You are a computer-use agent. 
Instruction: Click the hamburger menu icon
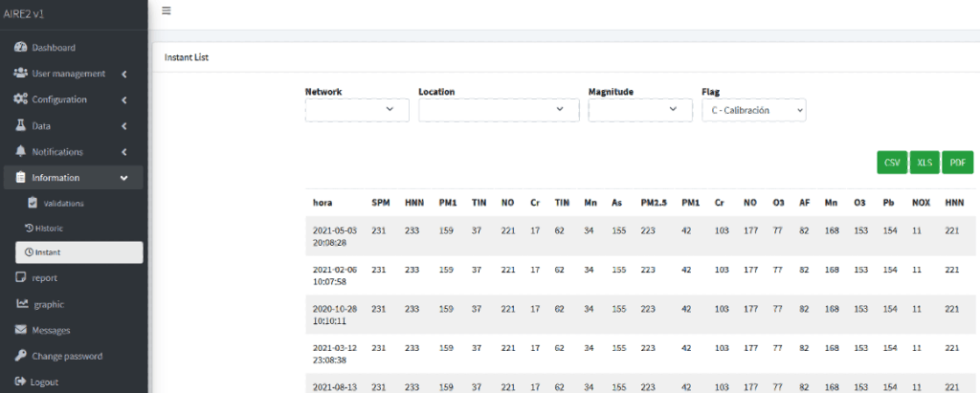coord(167,11)
